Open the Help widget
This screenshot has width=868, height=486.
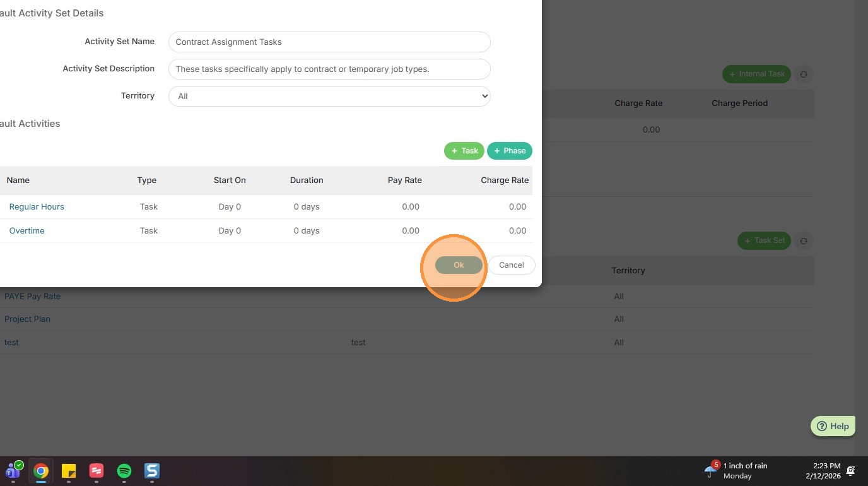pyautogui.click(x=833, y=426)
